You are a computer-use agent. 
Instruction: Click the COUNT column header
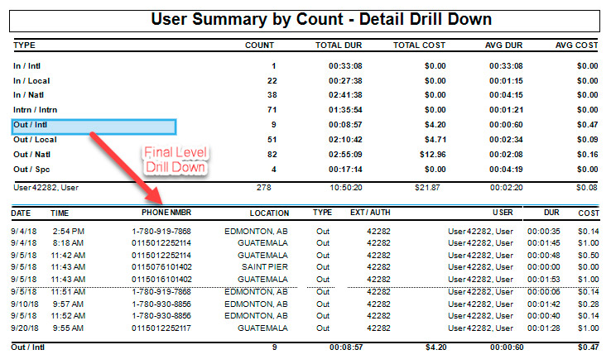(x=260, y=45)
